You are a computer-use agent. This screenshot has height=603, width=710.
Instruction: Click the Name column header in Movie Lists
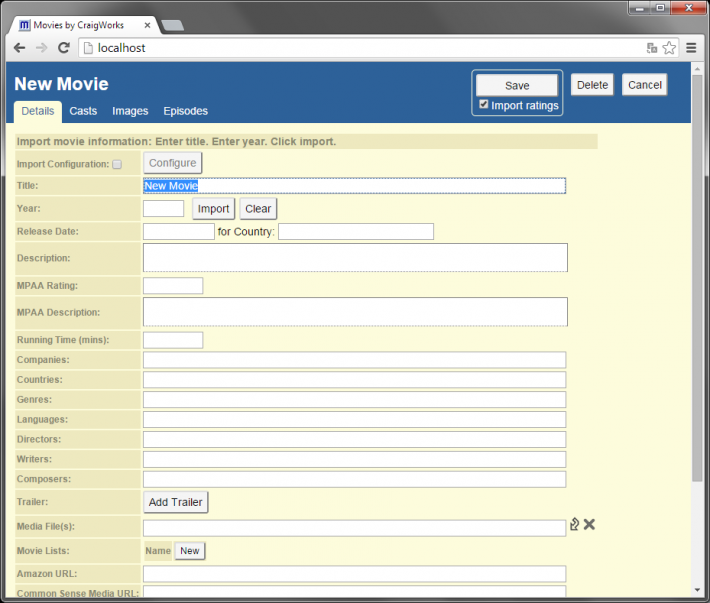coord(158,551)
